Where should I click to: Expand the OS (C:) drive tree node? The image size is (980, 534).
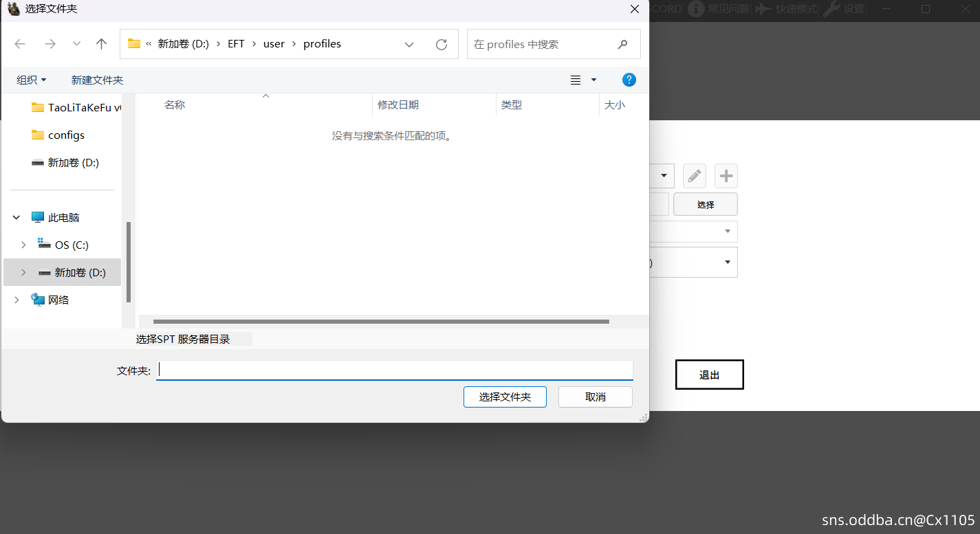click(x=23, y=245)
